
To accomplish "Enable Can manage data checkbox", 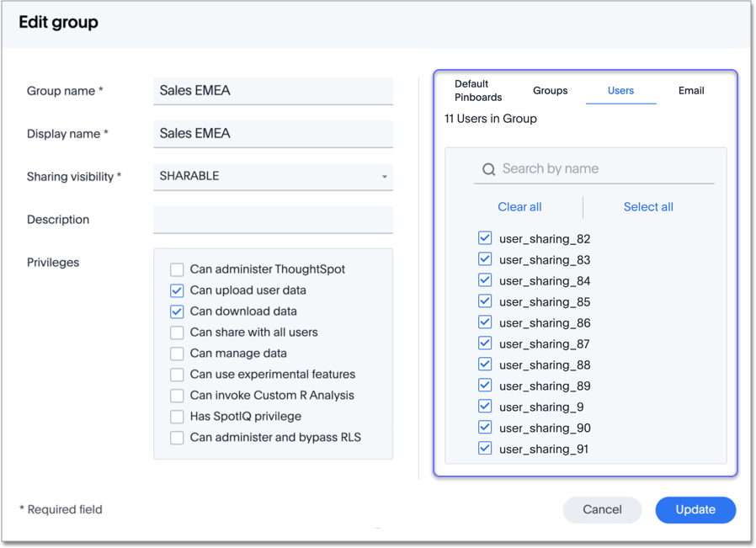I will point(177,354).
